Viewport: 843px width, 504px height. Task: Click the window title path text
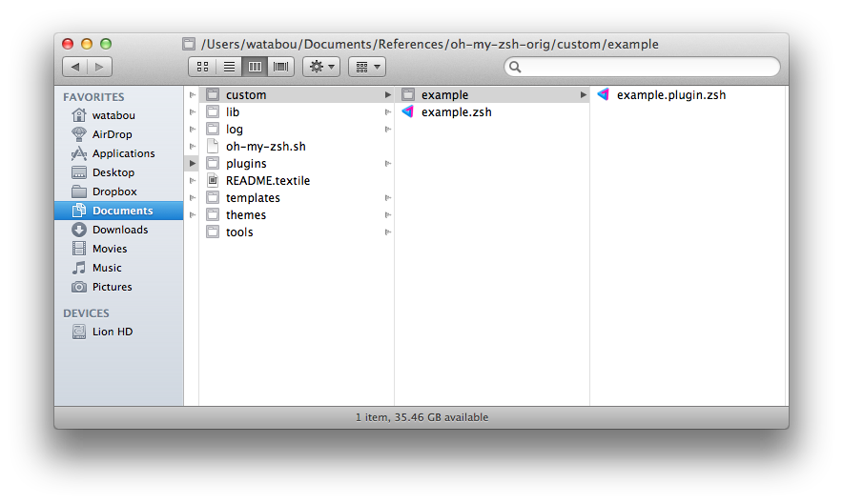[429, 44]
